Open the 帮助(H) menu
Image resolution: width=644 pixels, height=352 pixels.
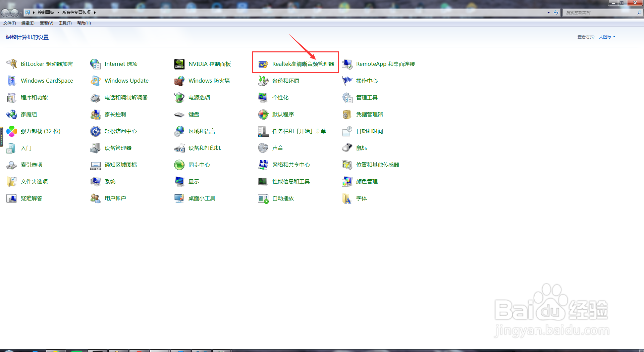[84, 23]
